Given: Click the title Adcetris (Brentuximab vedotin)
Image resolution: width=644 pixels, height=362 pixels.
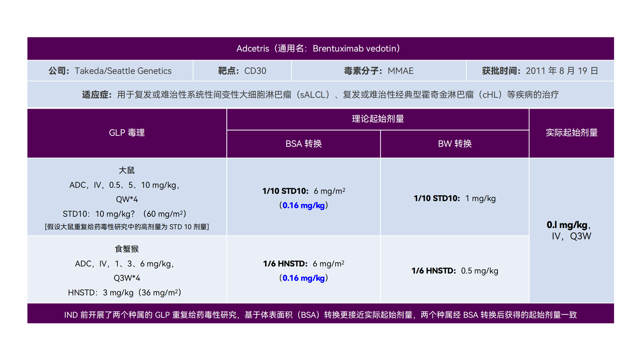Looking at the screenshot, I should coord(318,48).
